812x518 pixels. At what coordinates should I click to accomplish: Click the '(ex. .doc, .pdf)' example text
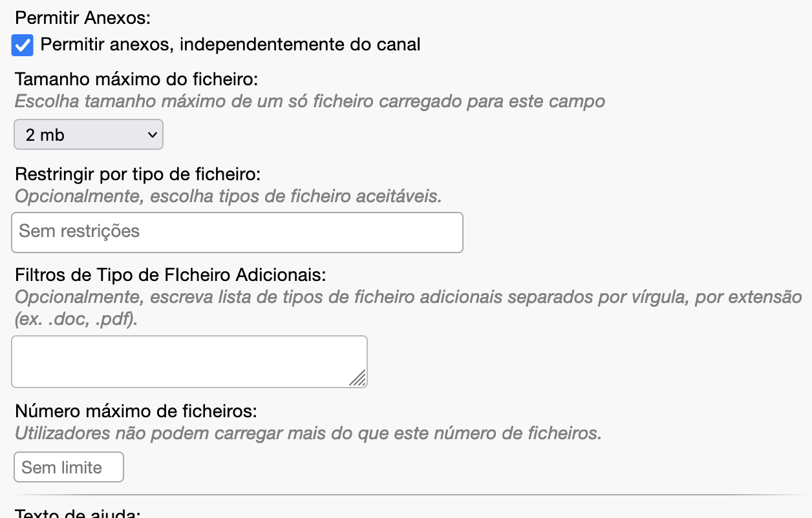coord(76,319)
